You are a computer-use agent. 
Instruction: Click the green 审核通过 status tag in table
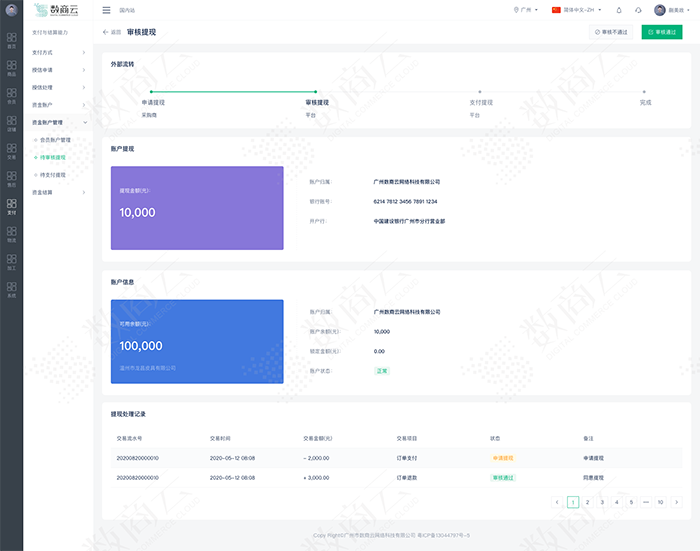pyautogui.click(x=503, y=478)
